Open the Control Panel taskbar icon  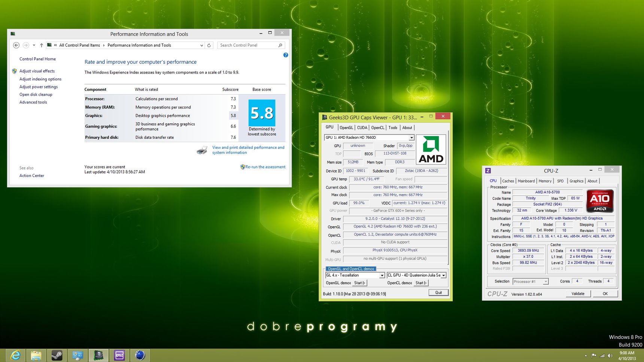pyautogui.click(x=78, y=355)
